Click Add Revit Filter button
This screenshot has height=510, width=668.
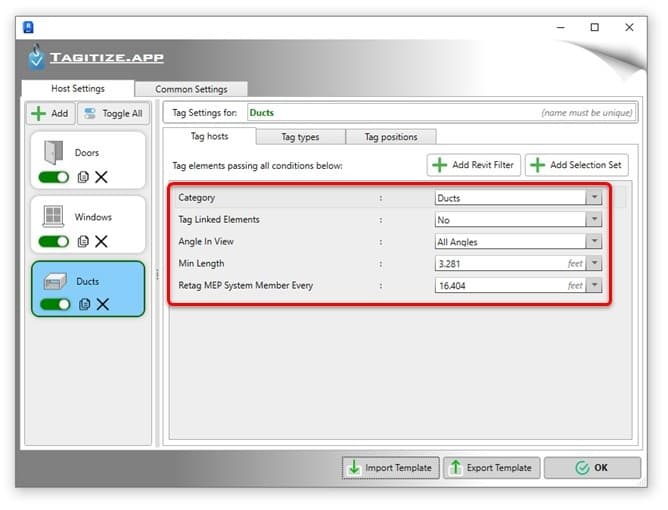(x=474, y=165)
